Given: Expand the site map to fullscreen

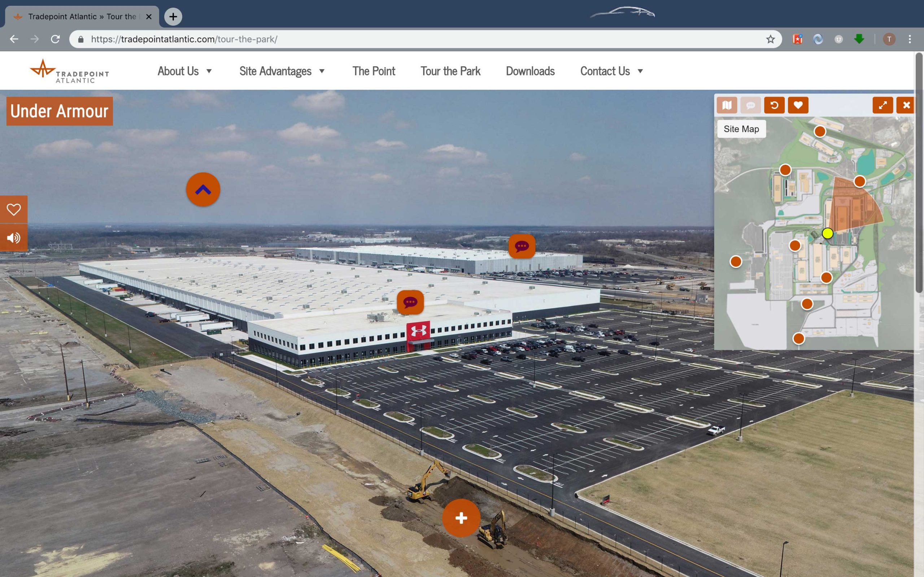Looking at the screenshot, I should [882, 105].
